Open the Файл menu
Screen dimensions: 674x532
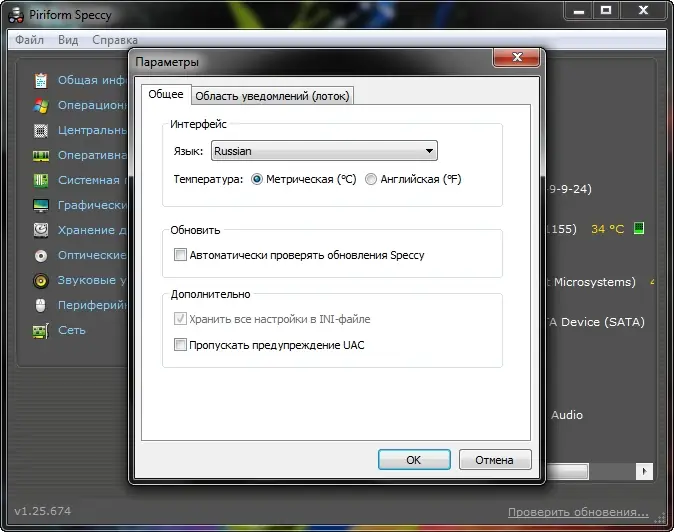pos(30,40)
